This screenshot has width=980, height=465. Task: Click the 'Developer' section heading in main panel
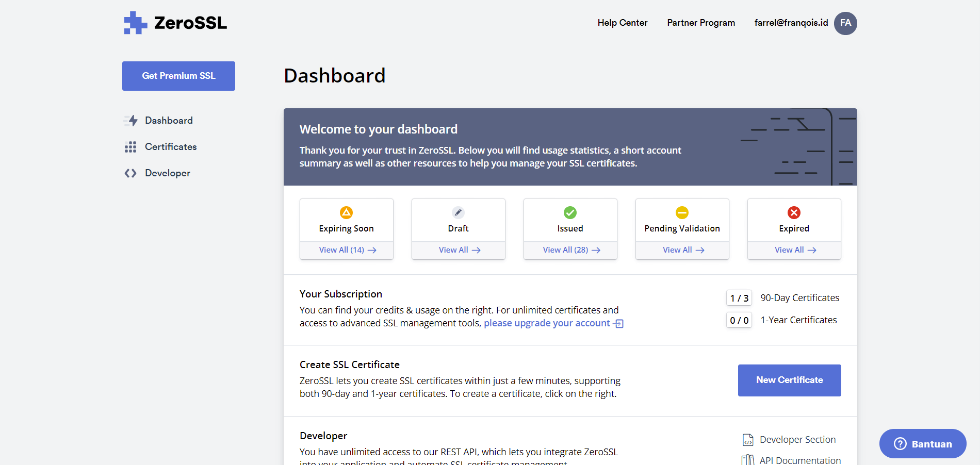point(323,436)
